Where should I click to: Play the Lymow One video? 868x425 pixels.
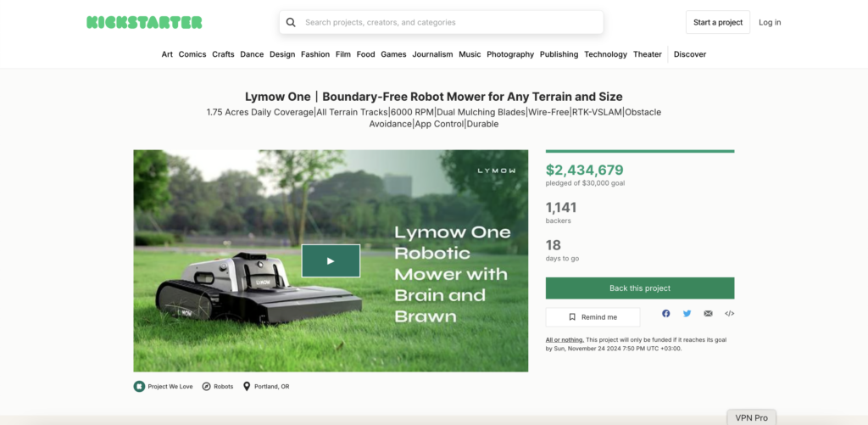pos(331,261)
